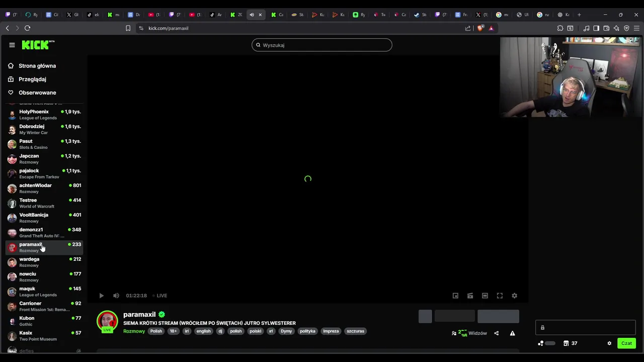Switch the player to fullscreen
644x362 pixels.
(x=500, y=296)
